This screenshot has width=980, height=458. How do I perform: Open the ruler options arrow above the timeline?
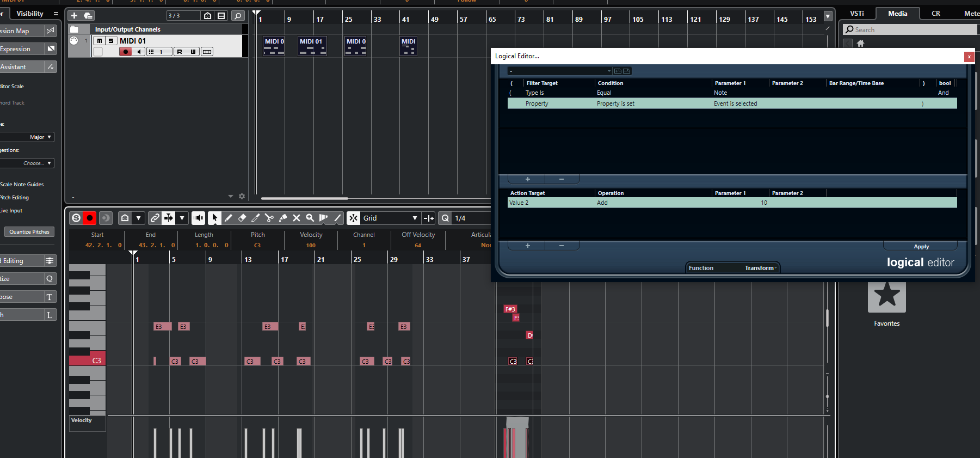[828, 16]
